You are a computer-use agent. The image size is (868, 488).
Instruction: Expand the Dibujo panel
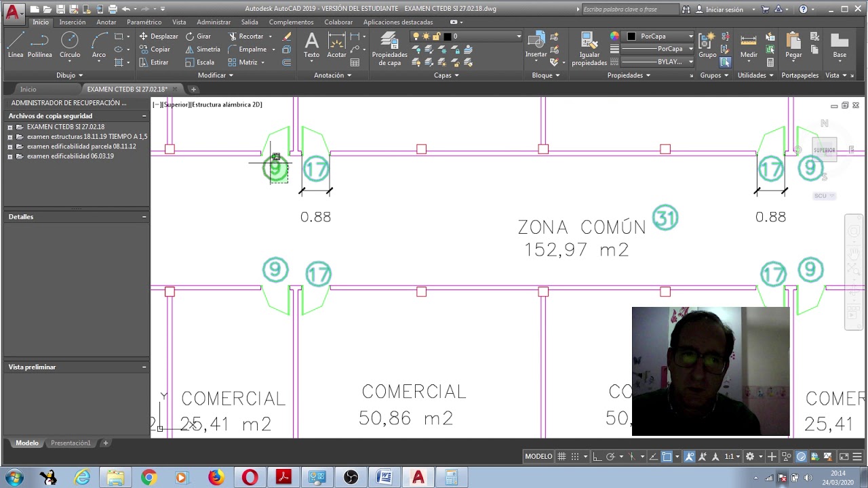click(69, 75)
